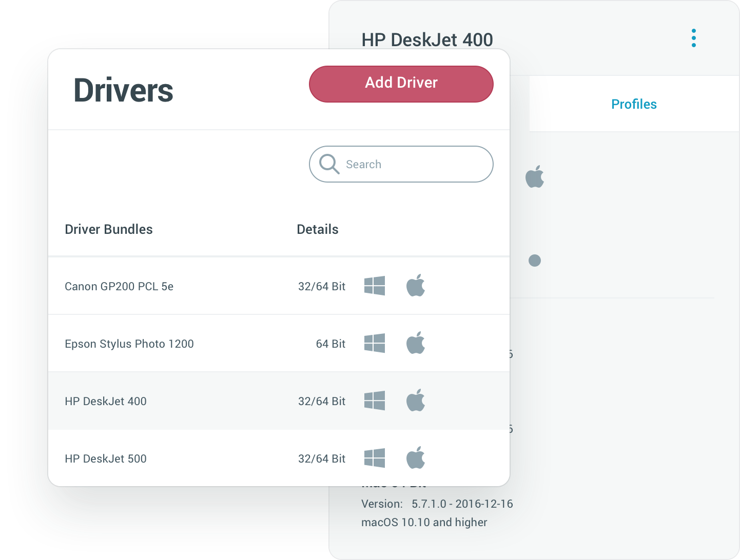Select the Epson Stylus Photo 1200 driver
This screenshot has height=560, width=740.
(279, 344)
